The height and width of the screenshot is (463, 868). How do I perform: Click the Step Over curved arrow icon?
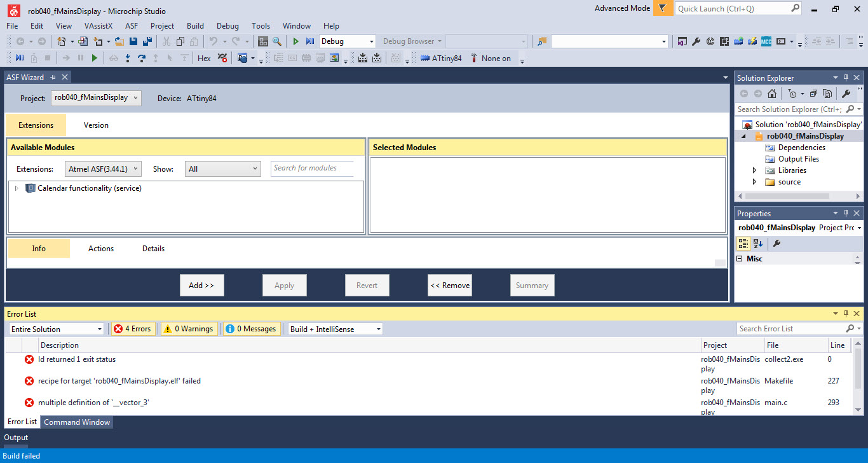coord(142,59)
